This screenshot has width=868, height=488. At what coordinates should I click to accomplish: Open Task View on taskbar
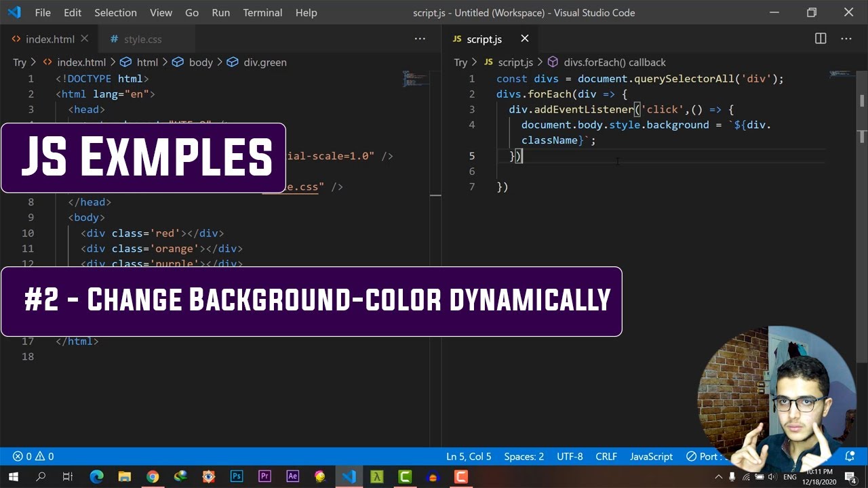67,476
